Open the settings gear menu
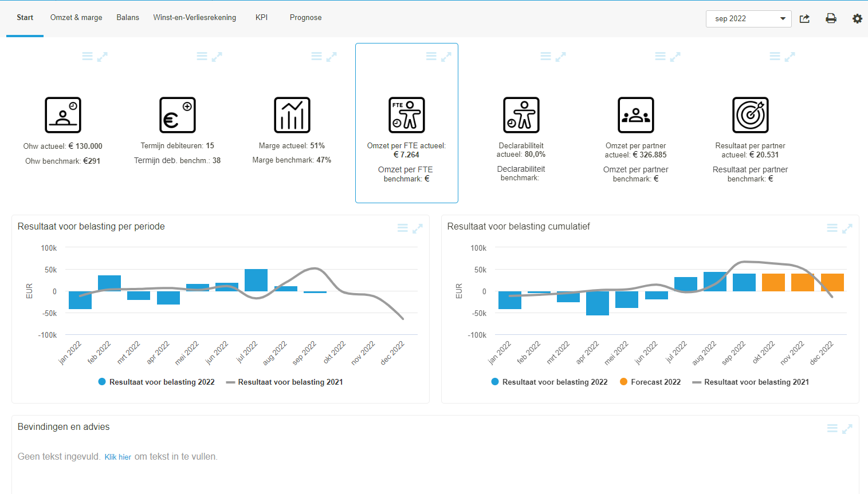This screenshot has height=494, width=868. (x=857, y=18)
